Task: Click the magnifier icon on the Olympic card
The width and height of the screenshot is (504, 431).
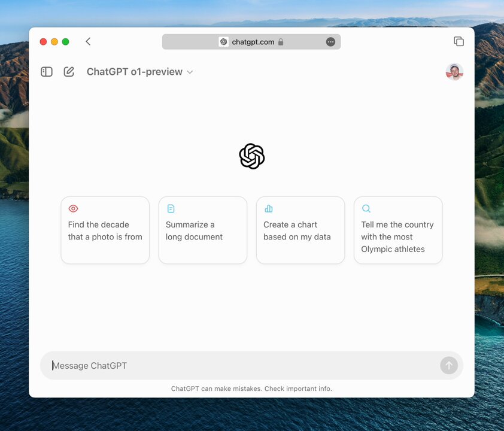Action: click(x=366, y=208)
